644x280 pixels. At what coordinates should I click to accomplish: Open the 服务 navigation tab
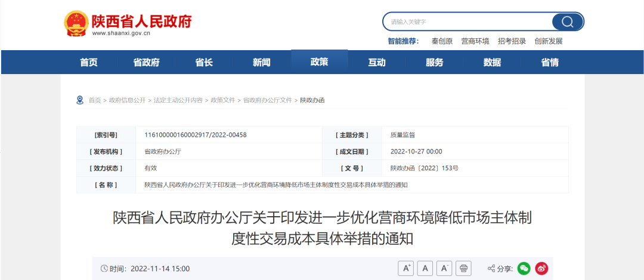[435, 63]
